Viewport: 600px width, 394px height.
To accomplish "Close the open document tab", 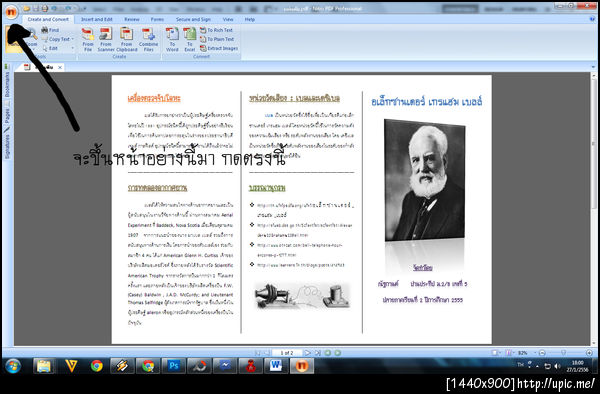I will [60, 67].
